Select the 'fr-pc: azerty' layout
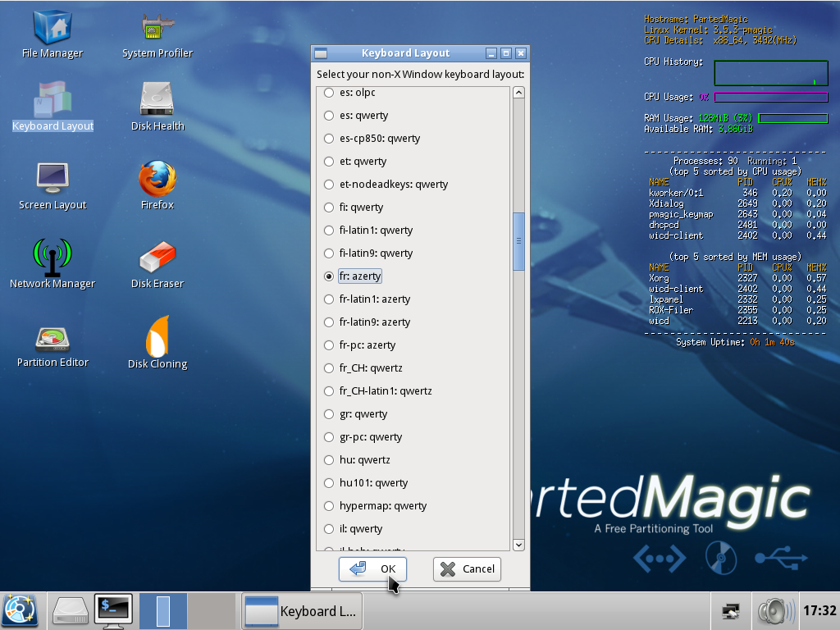The height and width of the screenshot is (630, 840). tap(359, 345)
